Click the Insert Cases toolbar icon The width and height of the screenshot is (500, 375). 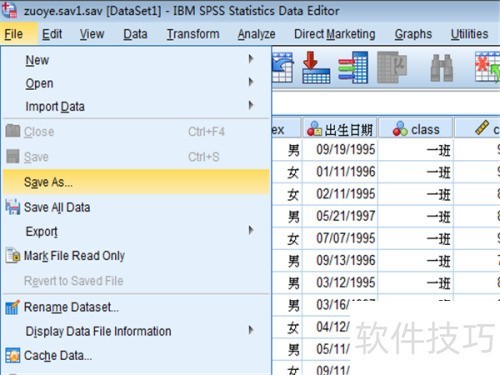click(487, 67)
